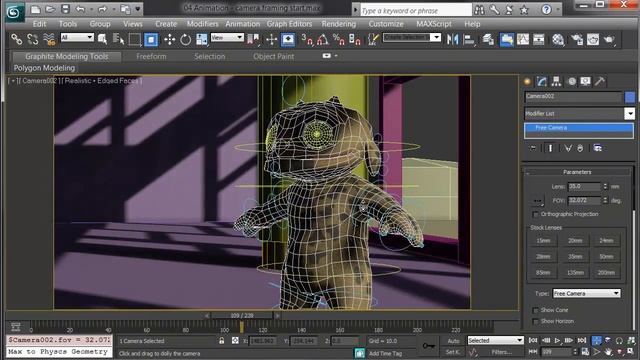Open the quick access toolbar customize arrow
Viewport: 640px width, 360px height.
138,9
